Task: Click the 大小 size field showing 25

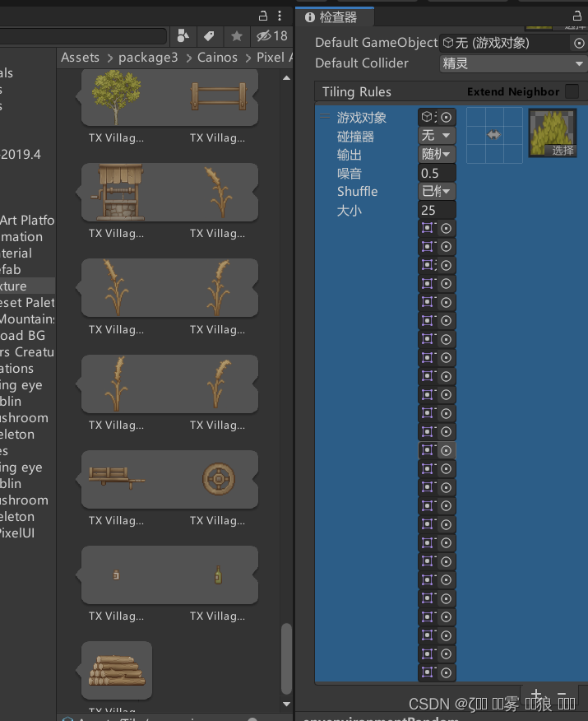Action: pos(437,210)
